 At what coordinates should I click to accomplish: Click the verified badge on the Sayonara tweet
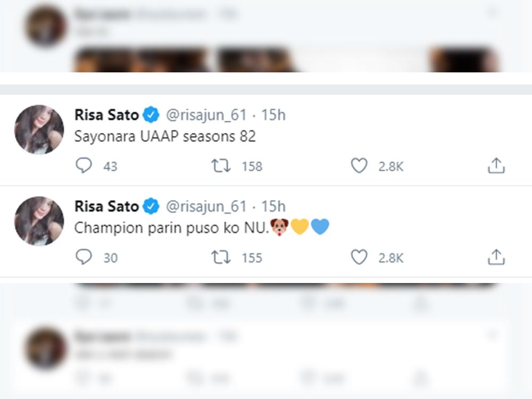(x=151, y=114)
